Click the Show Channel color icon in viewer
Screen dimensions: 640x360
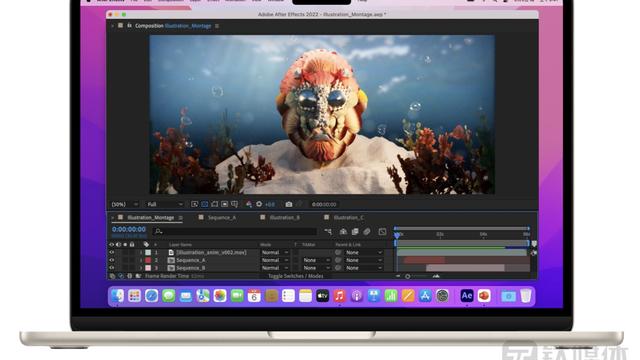pyautogui.click(x=249, y=204)
